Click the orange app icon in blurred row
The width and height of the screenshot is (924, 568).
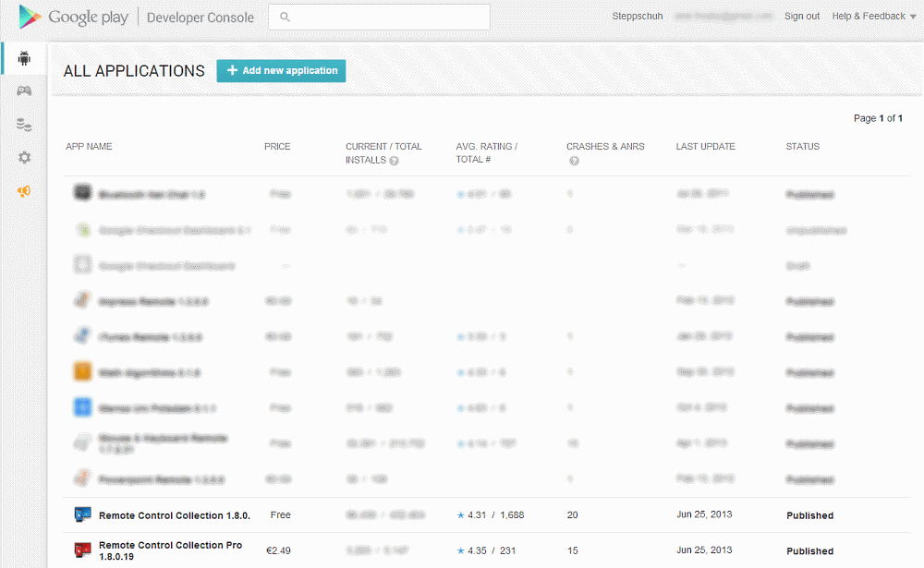coord(82,372)
